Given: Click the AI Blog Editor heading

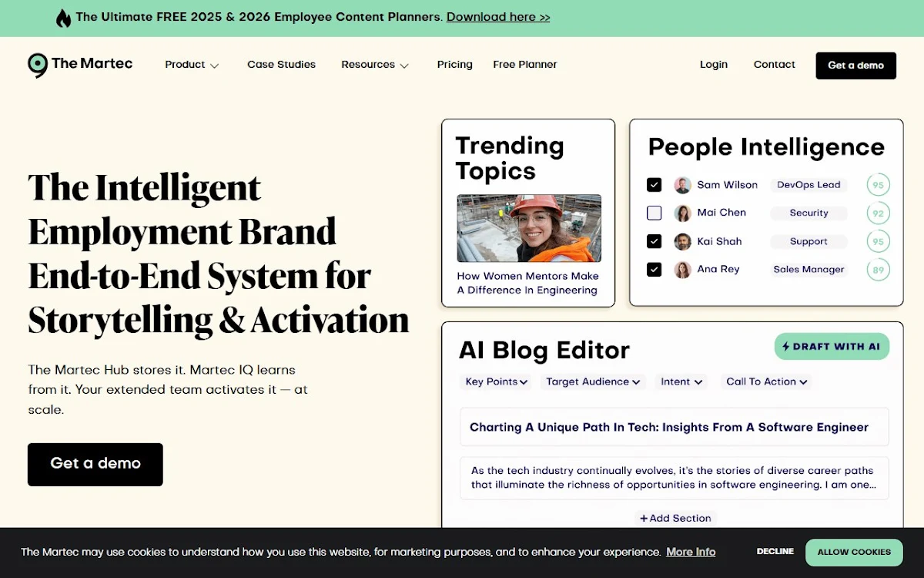Looking at the screenshot, I should pos(544,351).
